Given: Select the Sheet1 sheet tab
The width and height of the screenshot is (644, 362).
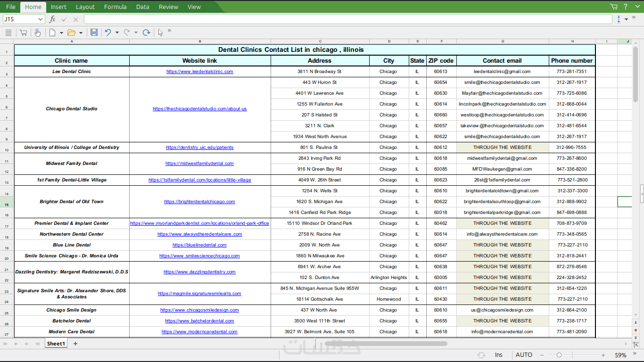Looking at the screenshot, I should 56,344.
